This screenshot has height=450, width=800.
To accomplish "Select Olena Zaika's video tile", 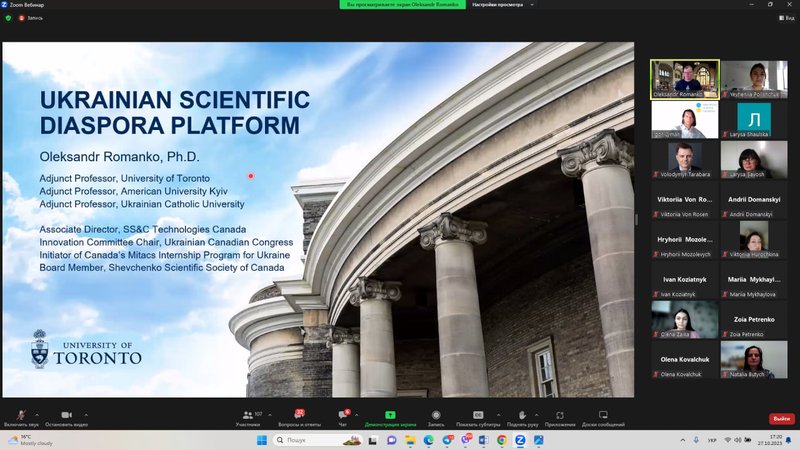I will (x=685, y=320).
